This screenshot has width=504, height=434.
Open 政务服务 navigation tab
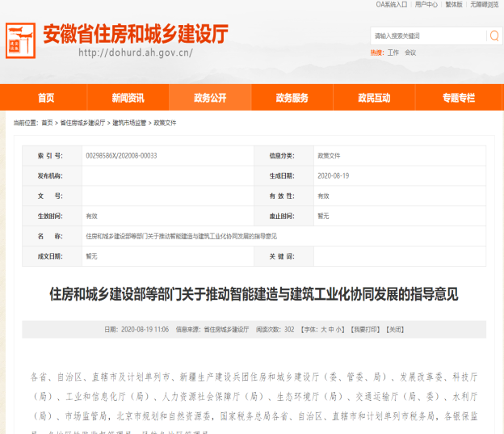click(292, 98)
